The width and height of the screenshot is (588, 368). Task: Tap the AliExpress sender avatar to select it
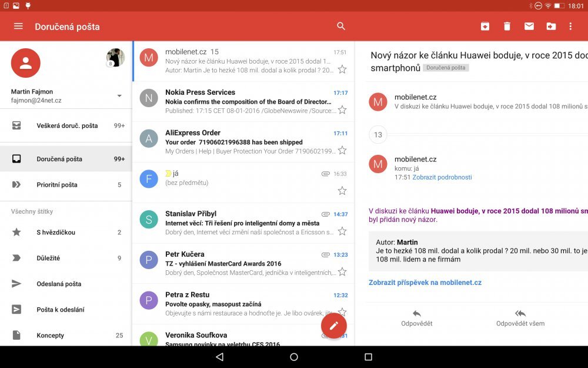(148, 138)
